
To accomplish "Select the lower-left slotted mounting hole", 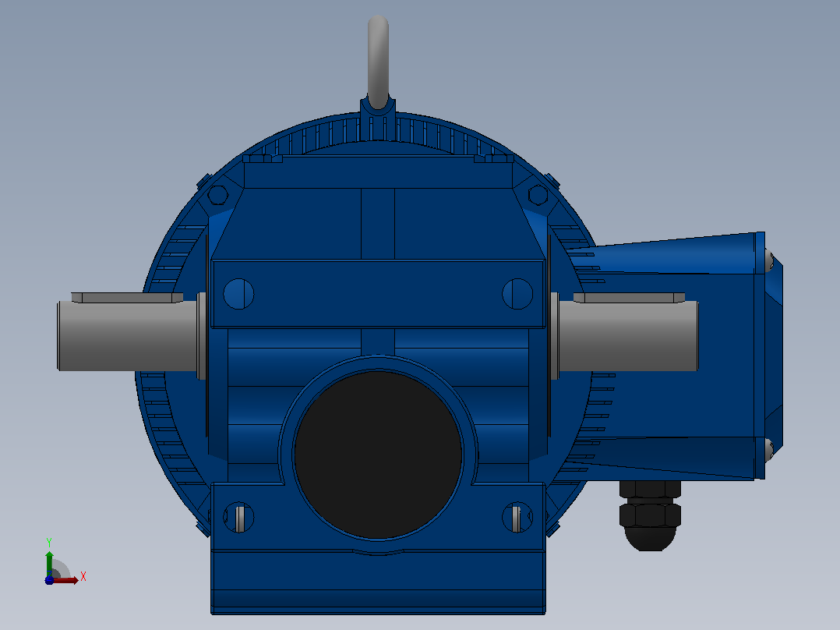I will [238, 518].
